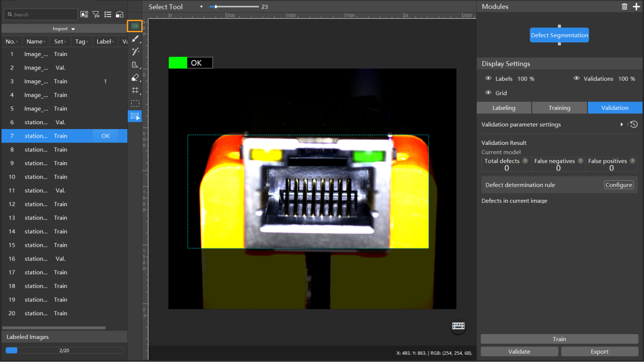Select highlighted row 7 labeled OK
Screen dimensions: 644x362
[x=64, y=136]
